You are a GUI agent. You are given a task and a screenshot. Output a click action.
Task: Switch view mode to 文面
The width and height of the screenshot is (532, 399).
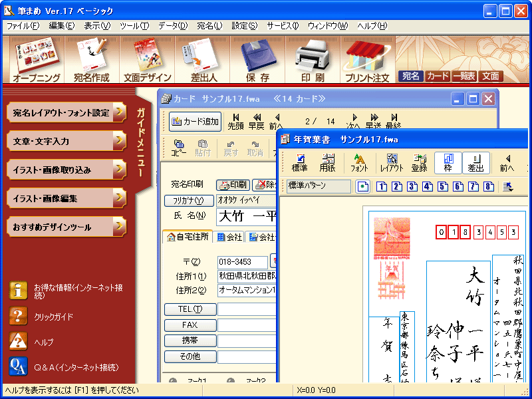coord(491,76)
